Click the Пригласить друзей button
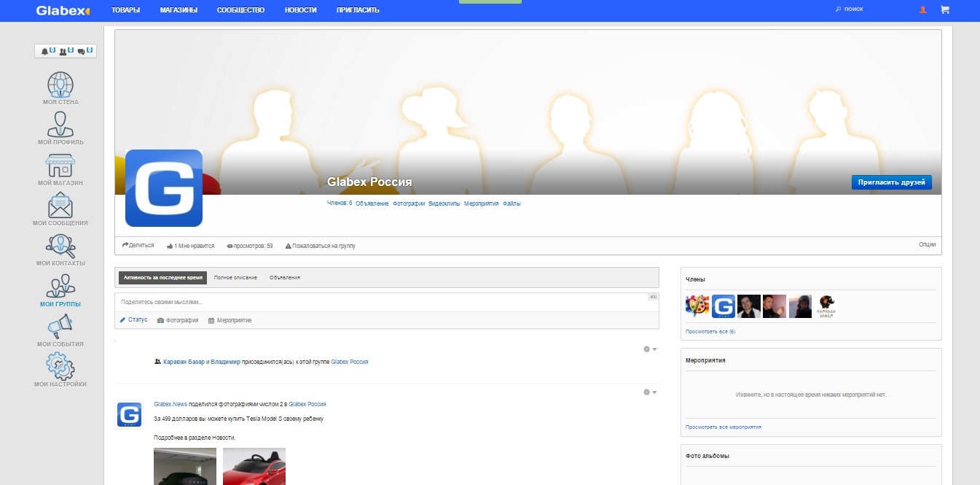 tap(891, 182)
